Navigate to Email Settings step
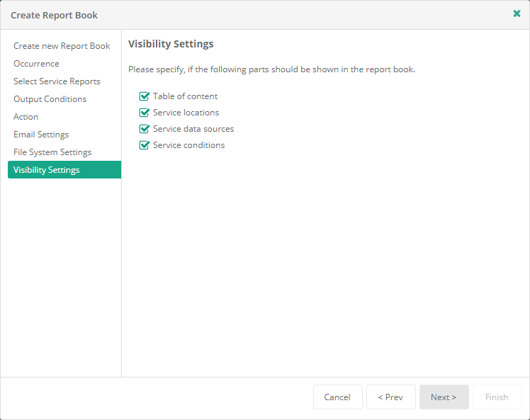Screen dimensions: 530x420 [41, 135]
